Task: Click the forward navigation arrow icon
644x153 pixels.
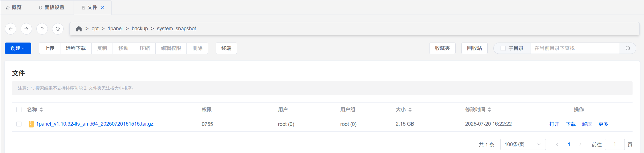Action: click(26, 29)
